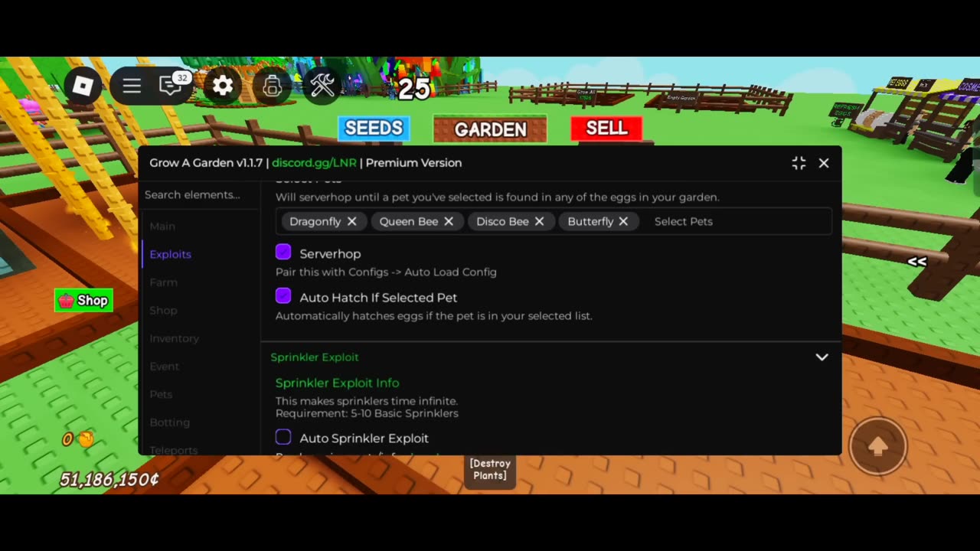Select the Botting sidebar tab
This screenshot has width=980, height=551.
coord(170,422)
